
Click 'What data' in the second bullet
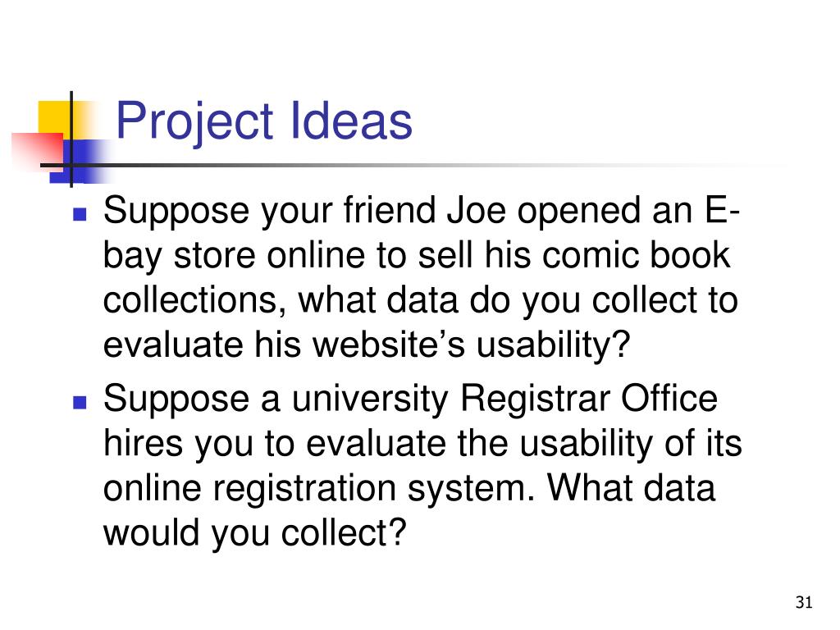click(631, 488)
